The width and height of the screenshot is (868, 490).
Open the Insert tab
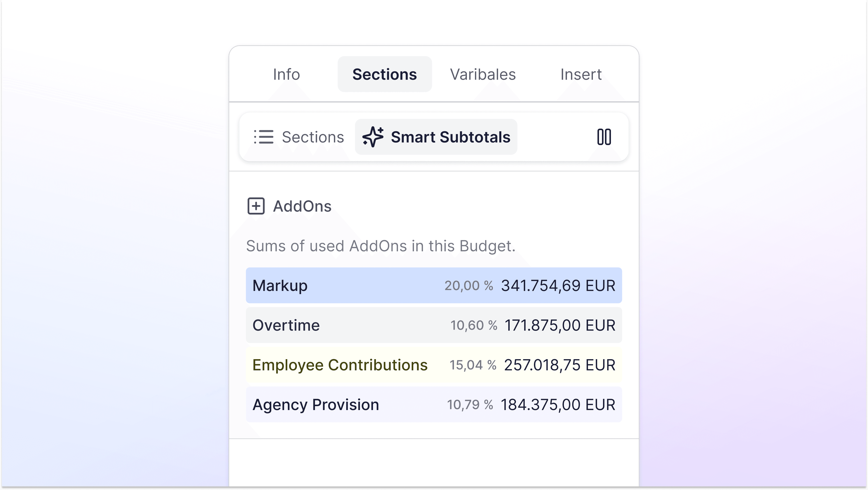pos(581,74)
